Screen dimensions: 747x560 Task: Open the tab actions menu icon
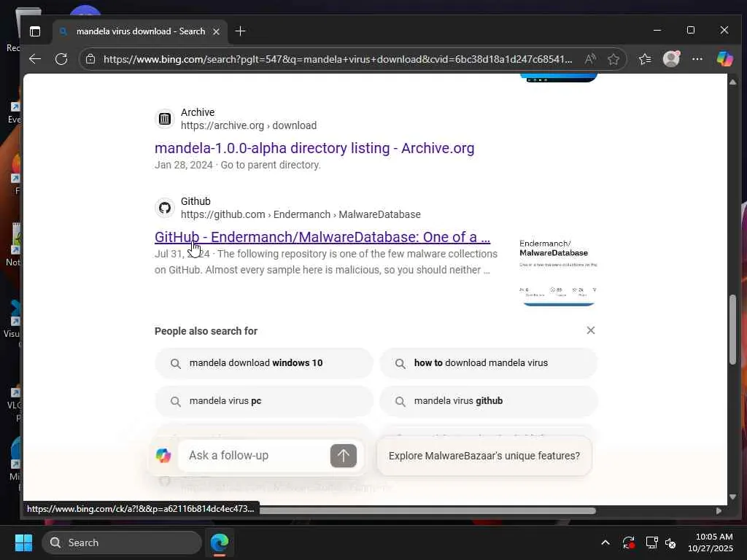tap(35, 31)
